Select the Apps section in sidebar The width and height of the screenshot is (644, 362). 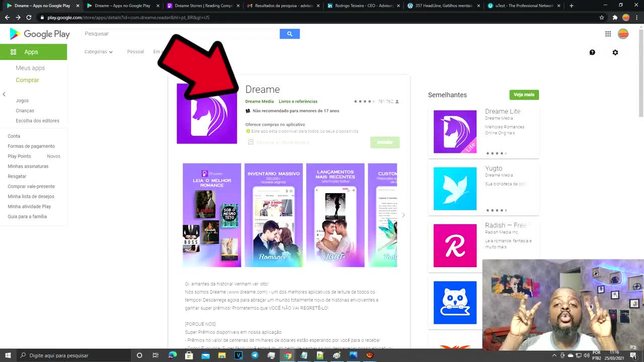33,52
